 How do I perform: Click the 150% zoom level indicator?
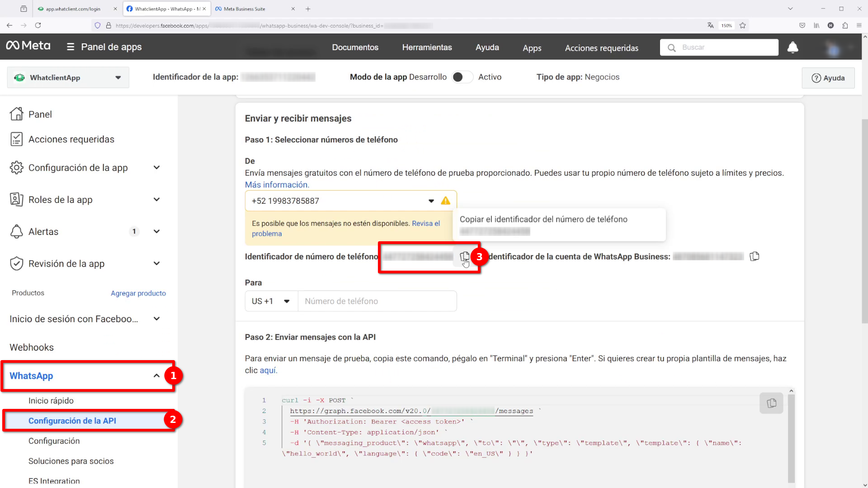pyautogui.click(x=726, y=26)
